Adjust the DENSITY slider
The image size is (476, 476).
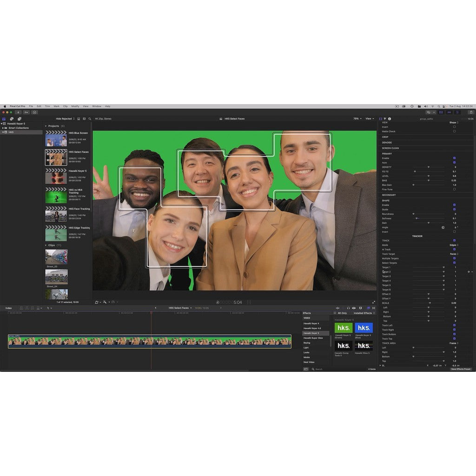[429, 167]
